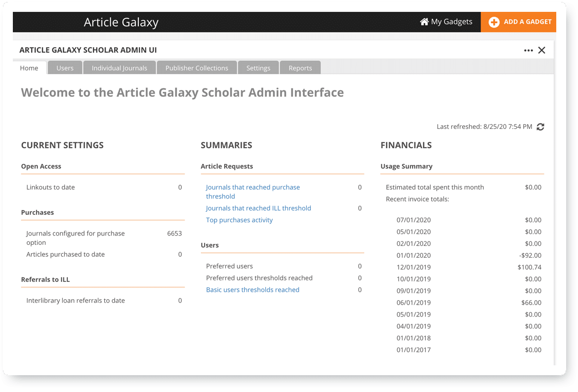Viewport: 578px width, 392px height.
Task: Go to My Gadgets
Action: [446, 22]
